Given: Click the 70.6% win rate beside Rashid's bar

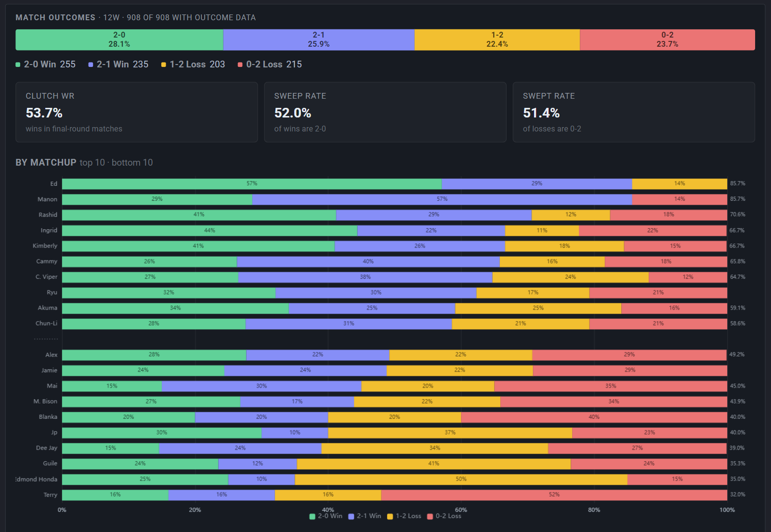Looking at the screenshot, I should (x=737, y=215).
